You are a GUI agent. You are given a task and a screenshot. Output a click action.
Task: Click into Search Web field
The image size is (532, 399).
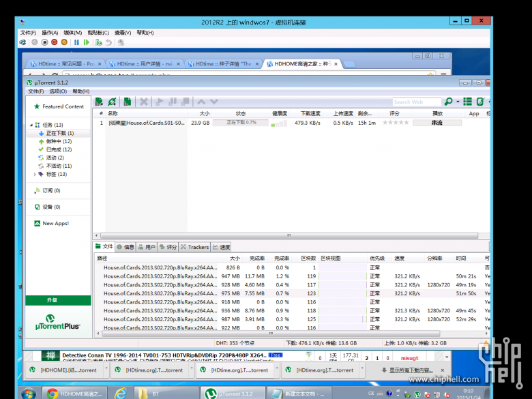417,102
